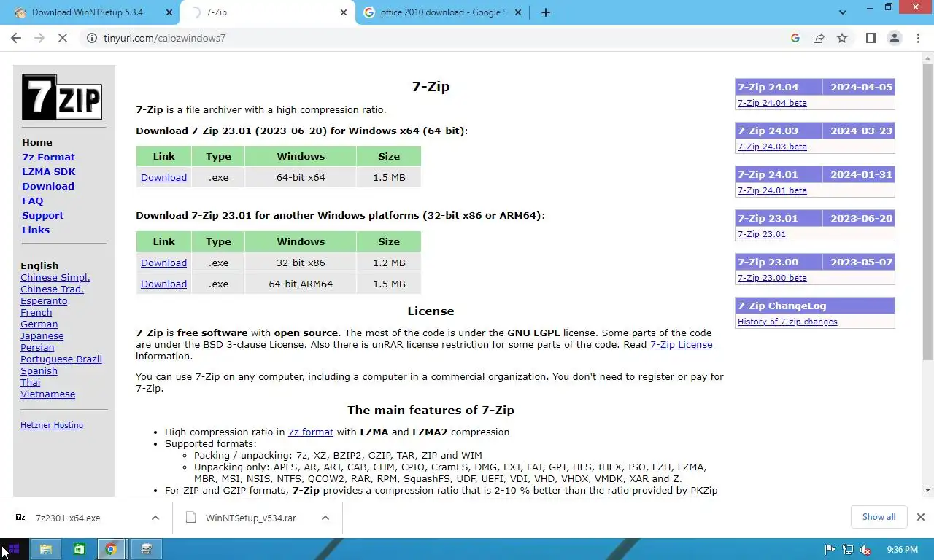Image resolution: width=934 pixels, height=560 pixels.
Task: Open green app icon in taskbar
Action: 79,549
